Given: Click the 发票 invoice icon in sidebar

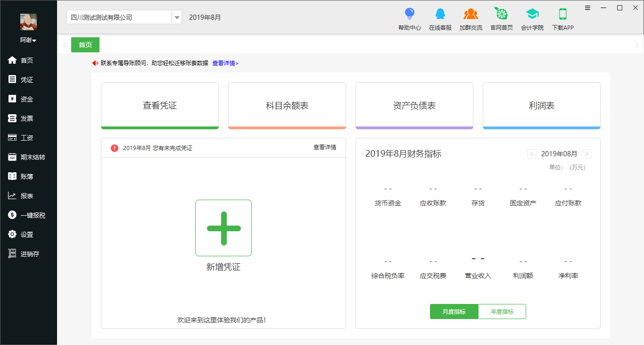Looking at the screenshot, I should (12, 118).
